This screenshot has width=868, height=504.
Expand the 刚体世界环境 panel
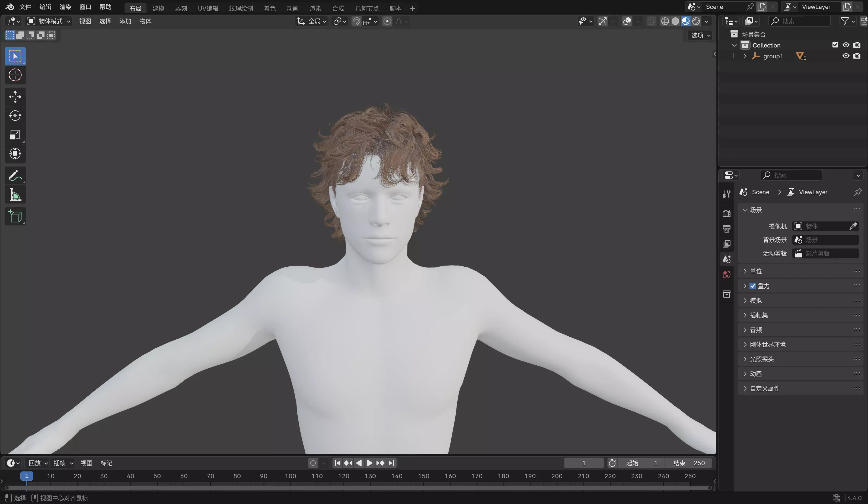click(801, 344)
